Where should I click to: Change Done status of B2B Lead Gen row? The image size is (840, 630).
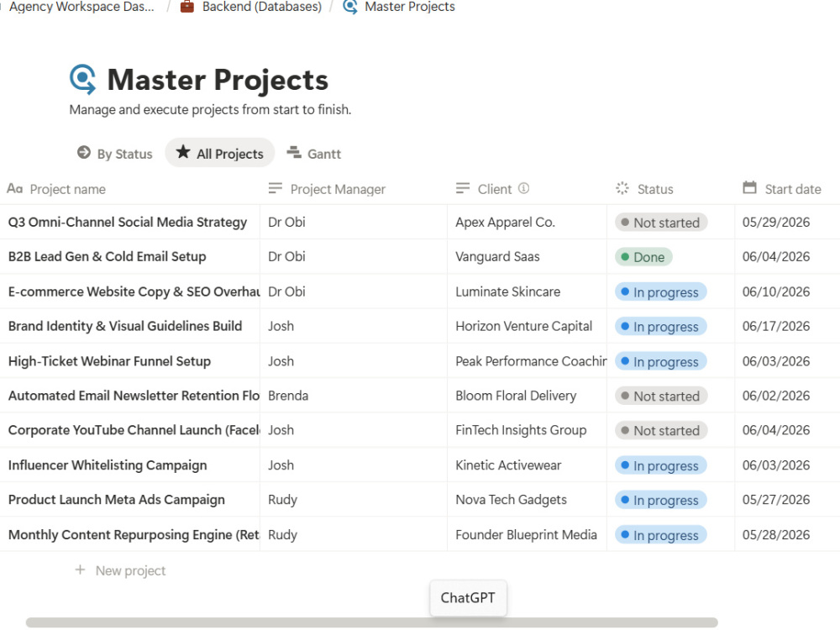tap(643, 257)
